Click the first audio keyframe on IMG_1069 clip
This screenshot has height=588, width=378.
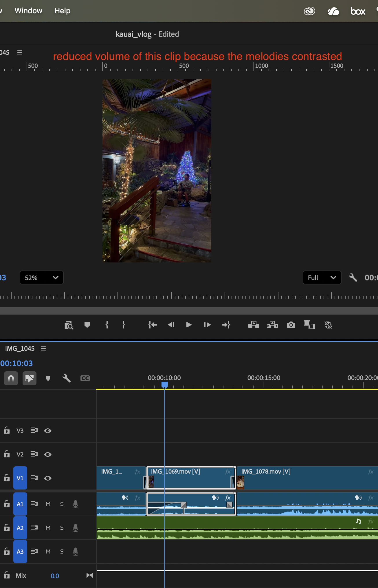click(184, 505)
